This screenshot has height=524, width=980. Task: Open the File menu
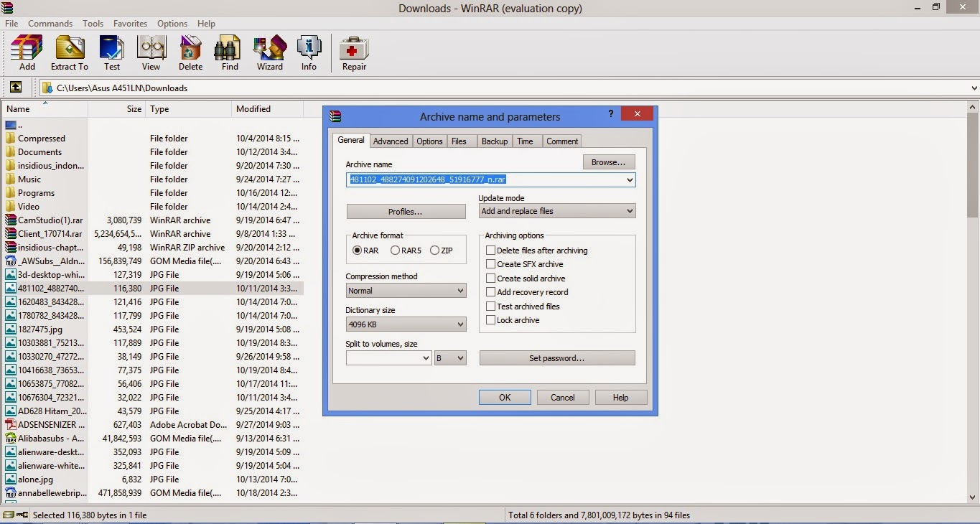11,24
